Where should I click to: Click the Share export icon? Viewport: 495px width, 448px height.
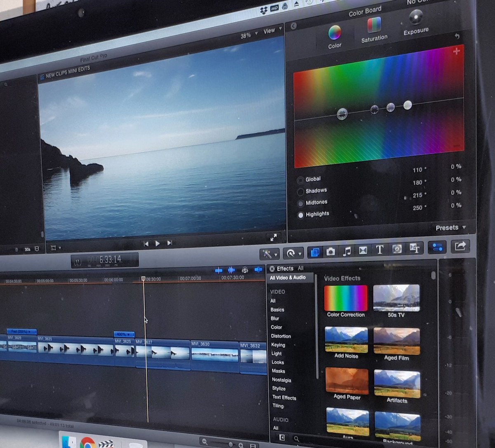point(460,246)
